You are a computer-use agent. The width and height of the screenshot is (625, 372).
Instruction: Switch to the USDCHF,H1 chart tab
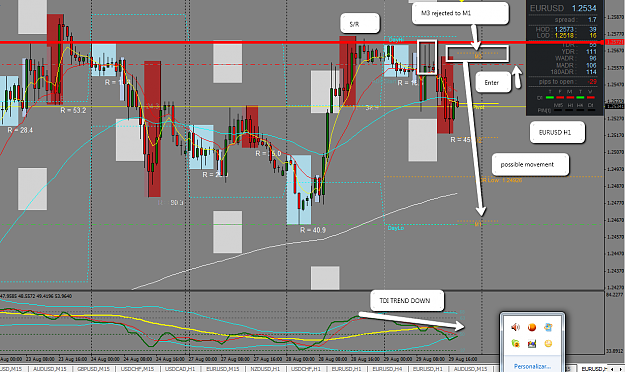click(306, 369)
